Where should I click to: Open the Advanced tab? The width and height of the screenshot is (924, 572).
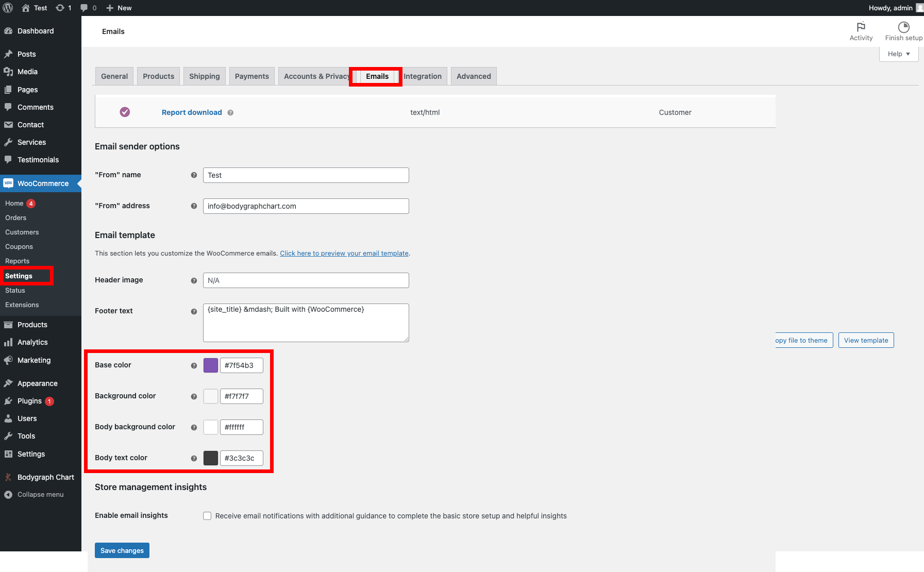tap(474, 76)
